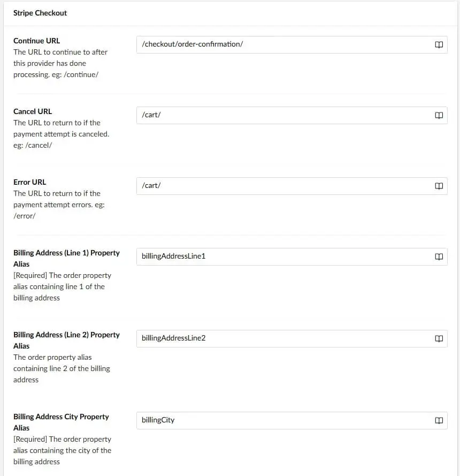This screenshot has width=460, height=476.
Task: Click the book icon in Error URL field
Action: coord(439,186)
